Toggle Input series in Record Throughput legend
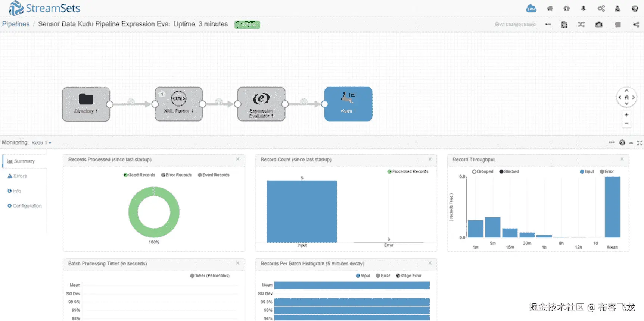Image resolution: width=644 pixels, height=321 pixels. [587, 171]
